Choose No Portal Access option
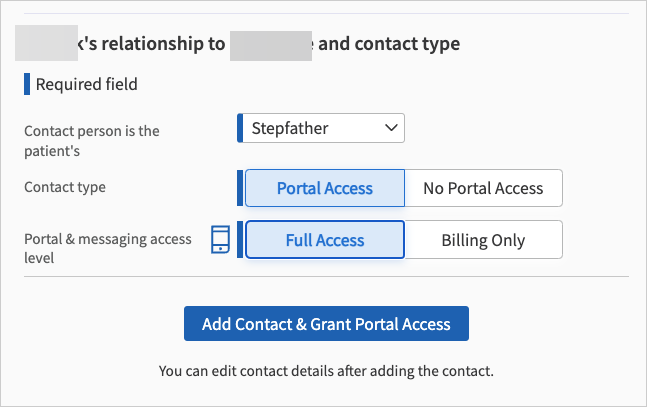Viewport: 647px width, 407px height. [x=483, y=188]
